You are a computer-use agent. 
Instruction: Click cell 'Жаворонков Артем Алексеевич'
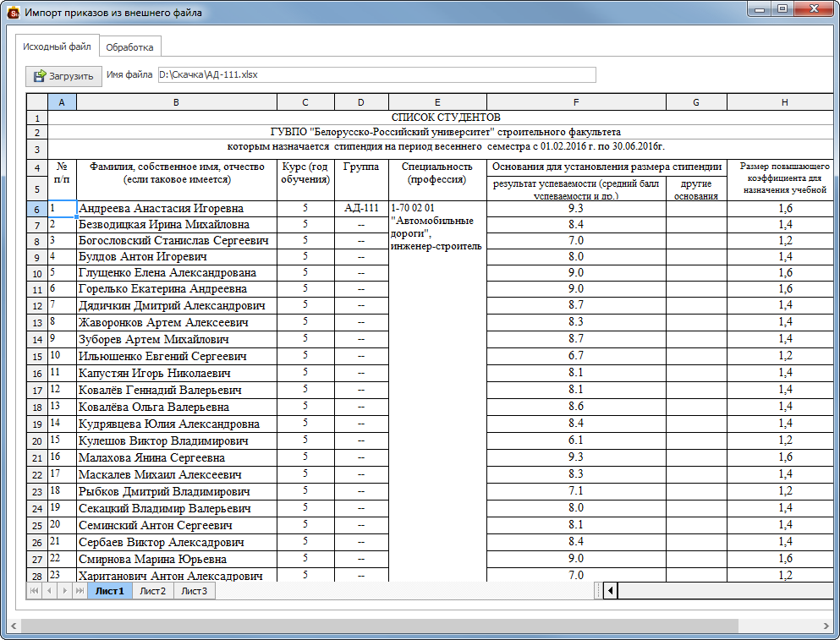tap(177, 322)
